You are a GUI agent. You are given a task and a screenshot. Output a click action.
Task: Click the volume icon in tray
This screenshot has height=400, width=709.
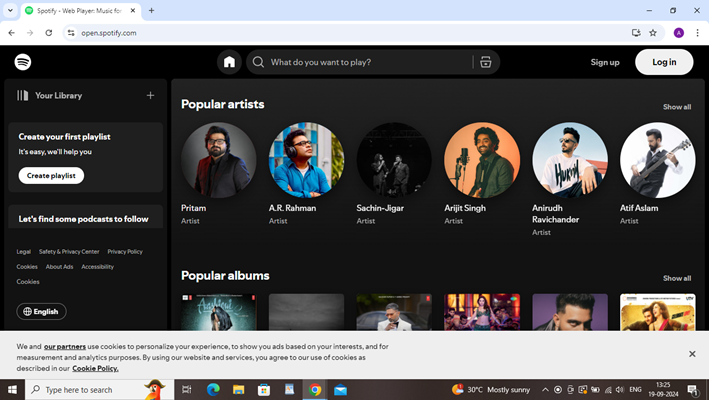click(619, 390)
